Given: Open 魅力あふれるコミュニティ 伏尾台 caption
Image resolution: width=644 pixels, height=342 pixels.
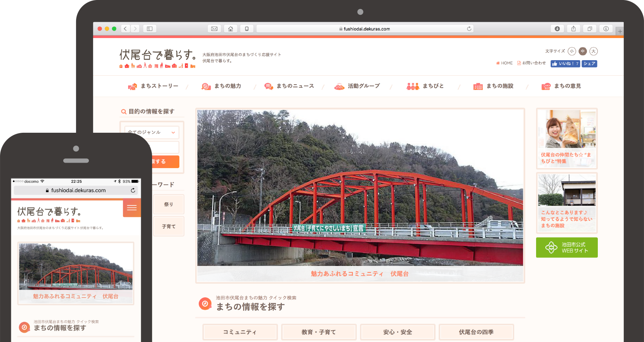Looking at the screenshot, I should pos(359,274).
